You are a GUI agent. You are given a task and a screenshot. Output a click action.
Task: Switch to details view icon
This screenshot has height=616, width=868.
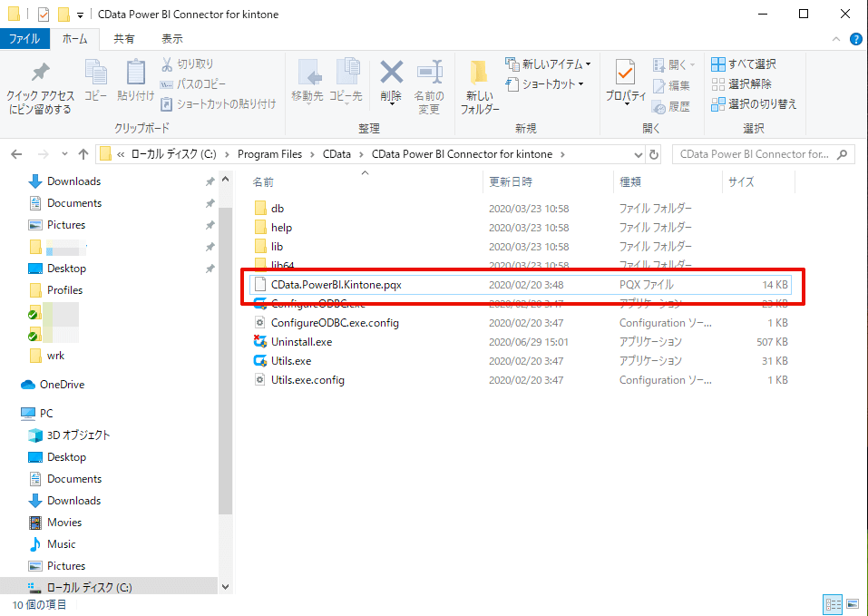(833, 604)
